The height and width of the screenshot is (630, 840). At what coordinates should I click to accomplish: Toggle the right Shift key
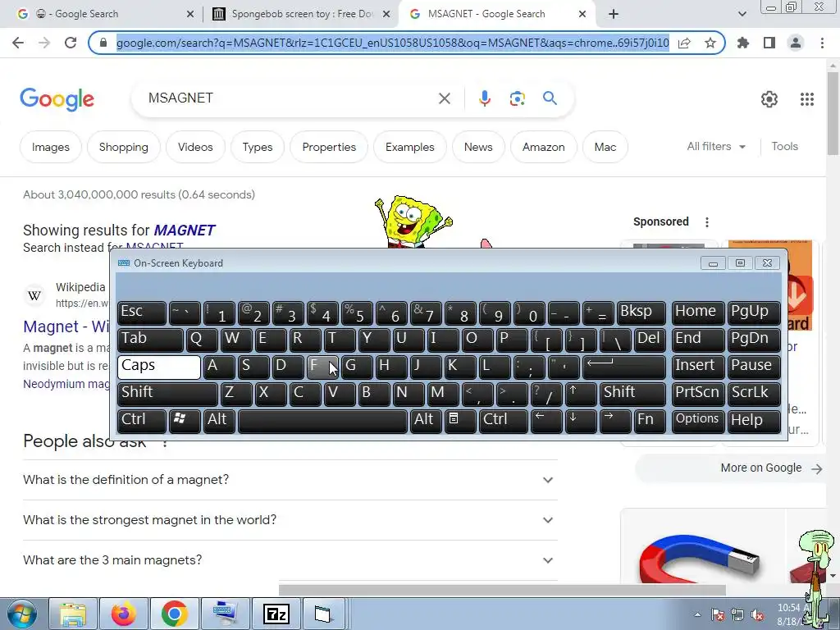click(x=632, y=393)
